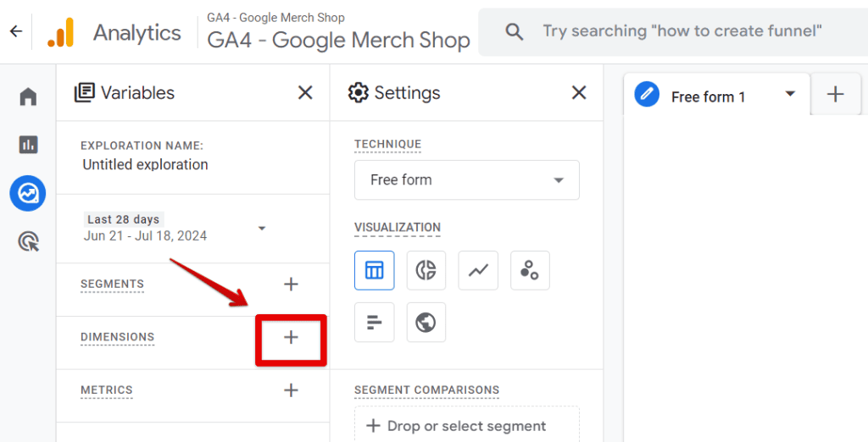The image size is (868, 442).
Task: Open the Technique Free form dropdown
Action: pos(466,180)
